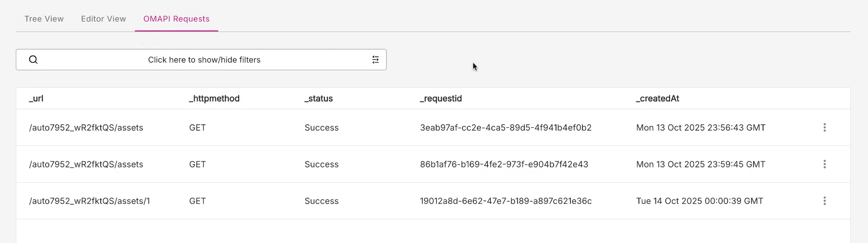Open actions menu for the 23:56:43 request

pyautogui.click(x=824, y=128)
